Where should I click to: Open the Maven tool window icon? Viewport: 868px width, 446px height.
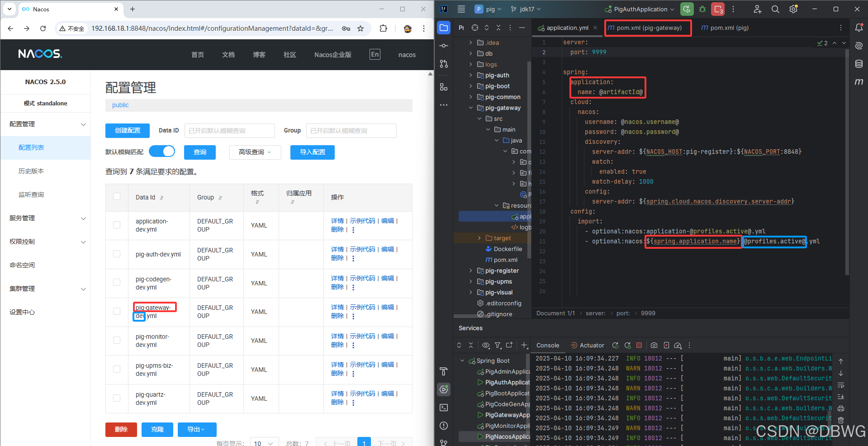(x=859, y=82)
